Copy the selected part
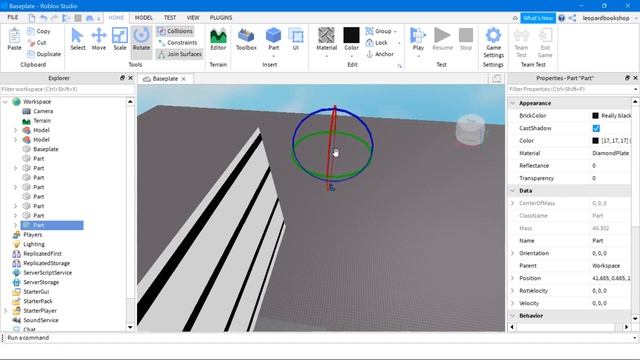 coord(39,31)
